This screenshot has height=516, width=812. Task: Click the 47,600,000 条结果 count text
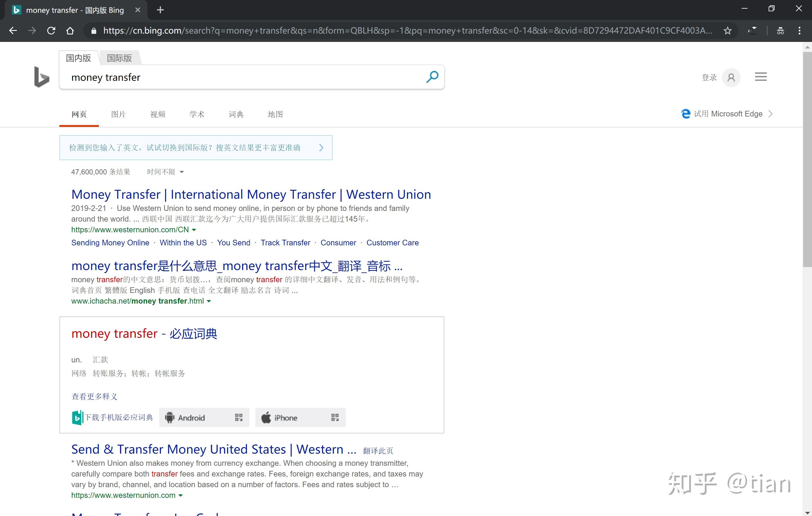tap(100, 172)
